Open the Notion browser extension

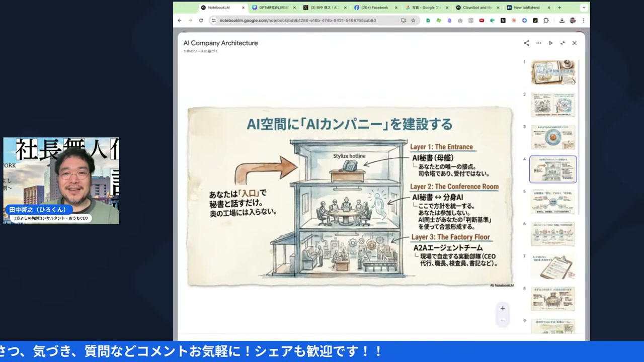[x=503, y=20]
